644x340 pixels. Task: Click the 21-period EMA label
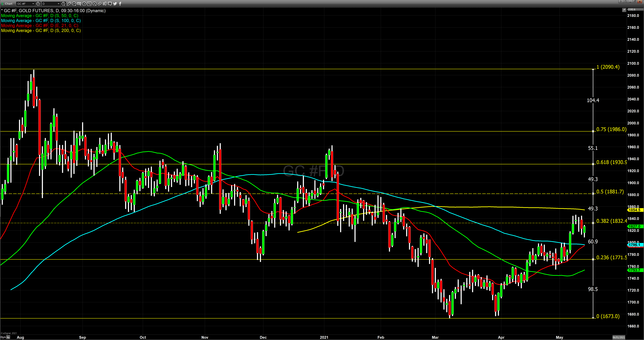click(x=40, y=25)
